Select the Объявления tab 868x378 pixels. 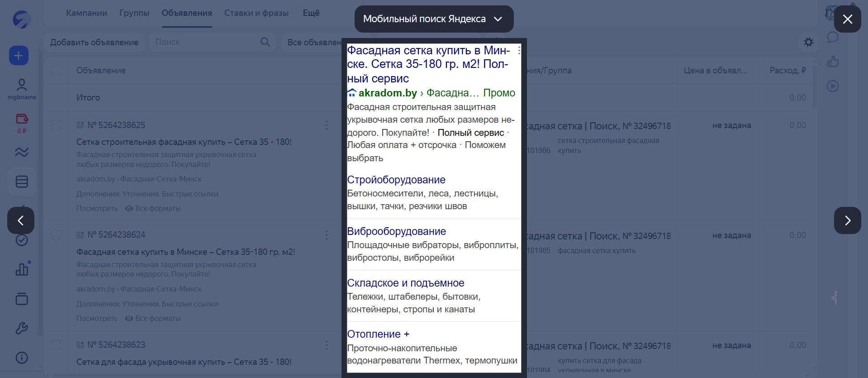click(187, 13)
